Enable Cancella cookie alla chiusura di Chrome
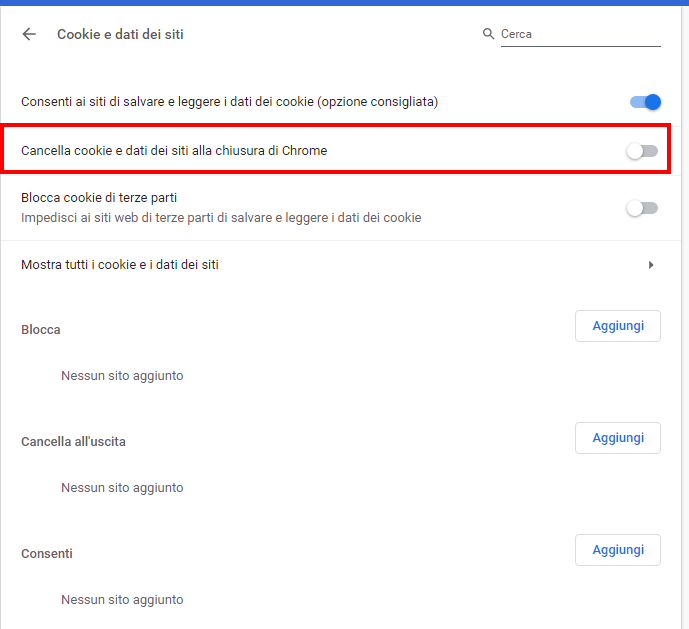Screen dimensions: 689x629 (x=642, y=151)
